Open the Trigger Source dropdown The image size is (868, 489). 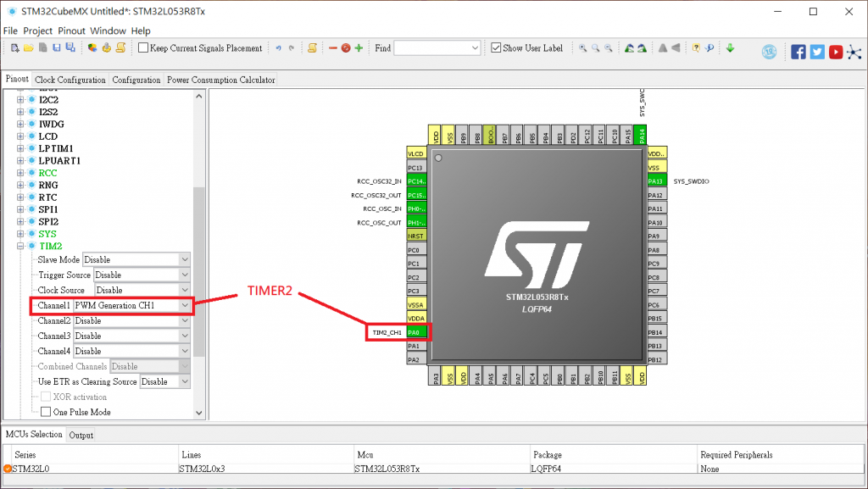(x=142, y=275)
